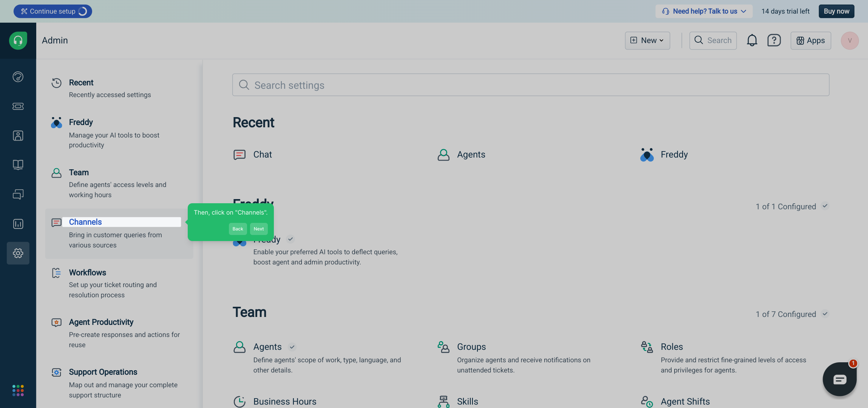Viewport: 868px width, 408px height.
Task: Click the Freshworks app switcher dots icon
Action: (x=18, y=390)
